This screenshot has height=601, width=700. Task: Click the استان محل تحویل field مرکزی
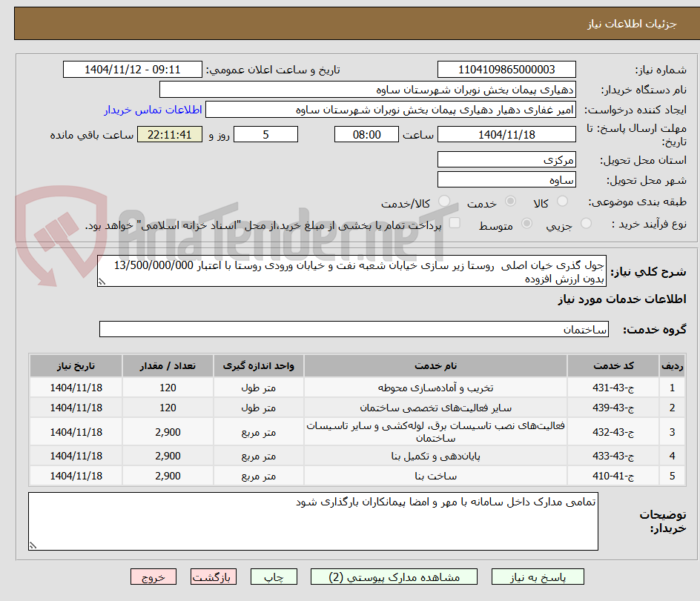click(x=506, y=160)
